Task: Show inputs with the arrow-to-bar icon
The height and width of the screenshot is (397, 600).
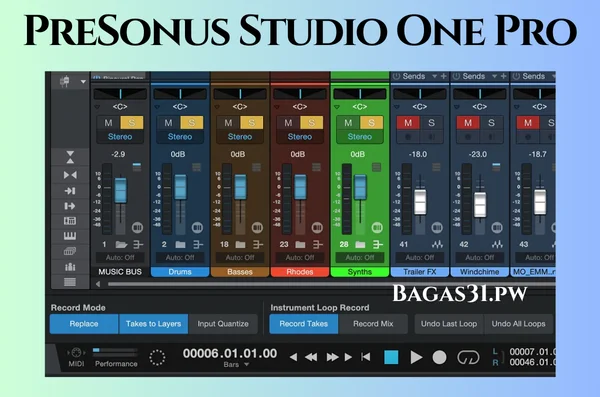Action: point(70,191)
